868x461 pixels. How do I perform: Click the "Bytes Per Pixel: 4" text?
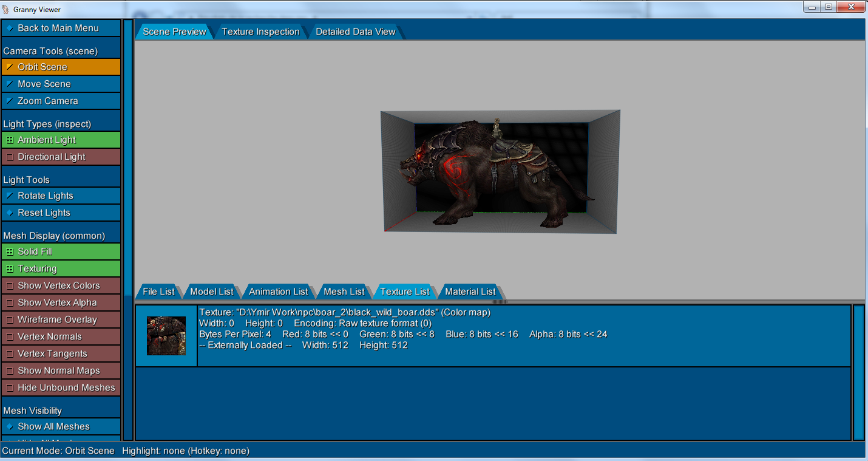235,334
